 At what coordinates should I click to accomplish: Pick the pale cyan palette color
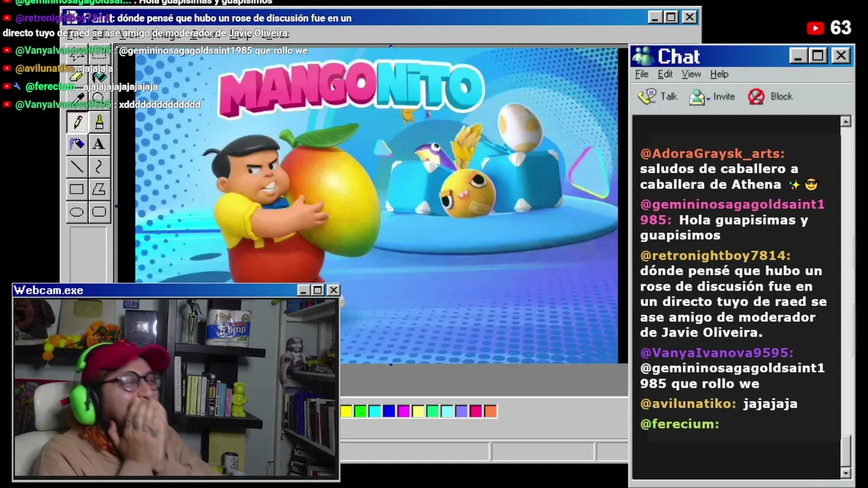(x=447, y=411)
